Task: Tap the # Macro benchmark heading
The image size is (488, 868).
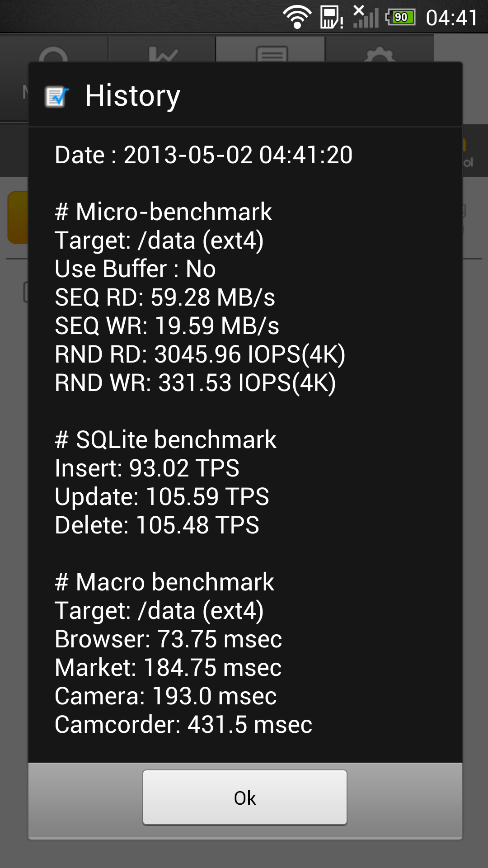Action: 164,582
